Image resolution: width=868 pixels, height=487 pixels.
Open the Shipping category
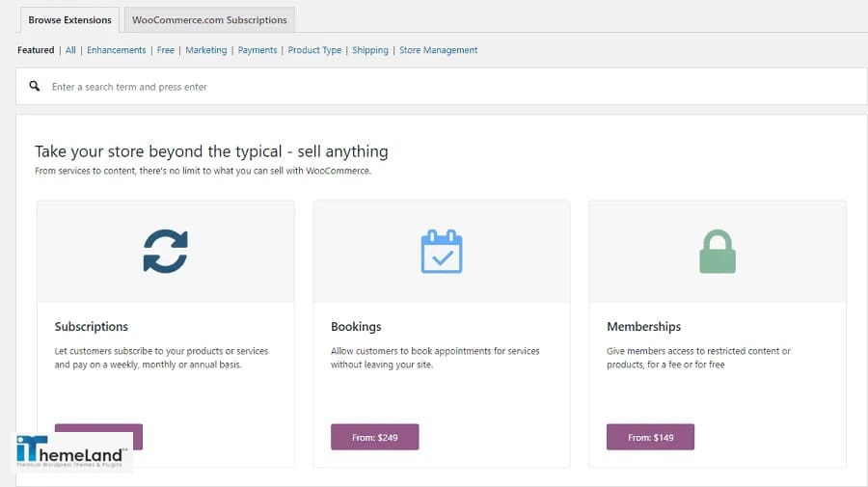(x=370, y=50)
